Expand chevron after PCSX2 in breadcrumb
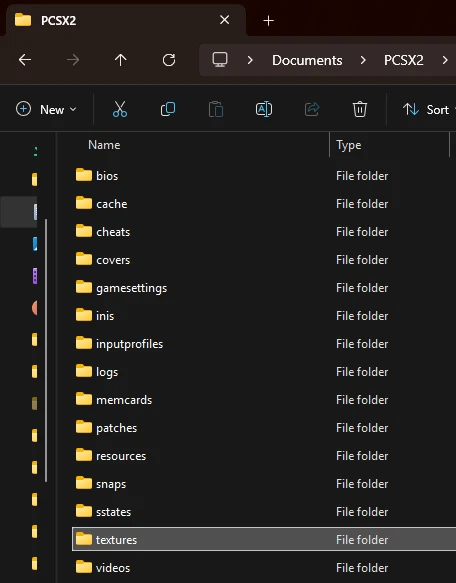This screenshot has width=456, height=583. click(445, 60)
